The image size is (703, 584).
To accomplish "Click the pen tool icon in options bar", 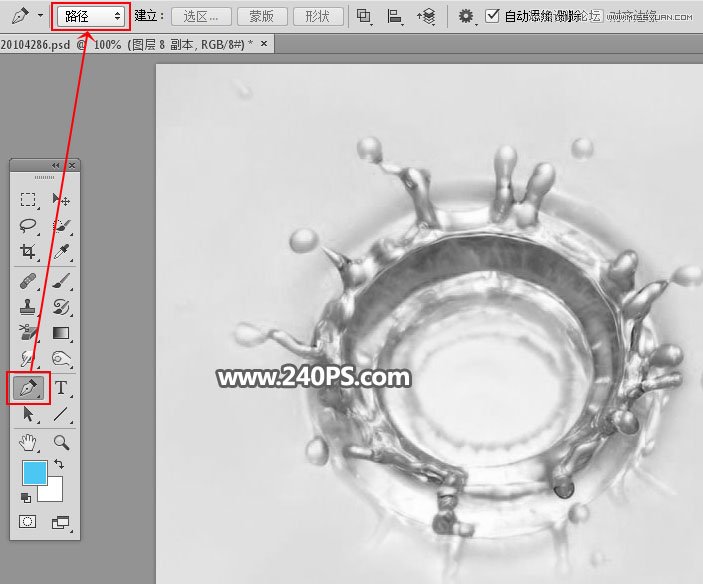I will click(x=21, y=16).
